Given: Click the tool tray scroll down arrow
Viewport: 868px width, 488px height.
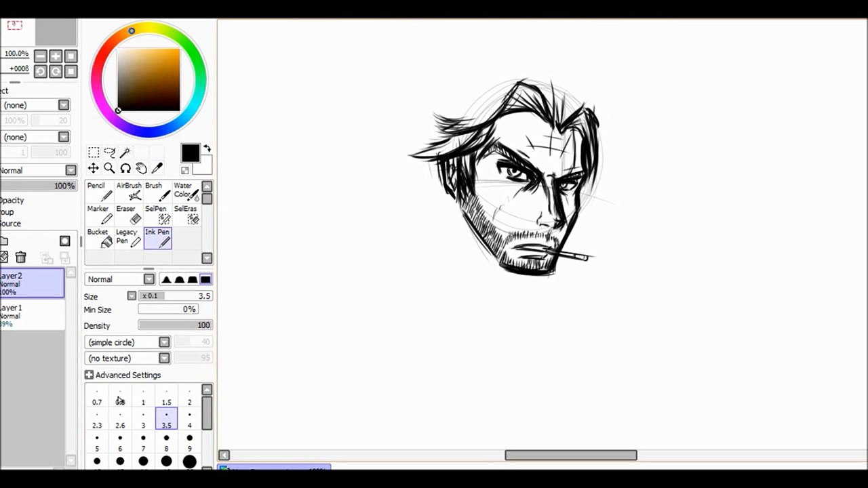Looking at the screenshot, I should 207,258.
